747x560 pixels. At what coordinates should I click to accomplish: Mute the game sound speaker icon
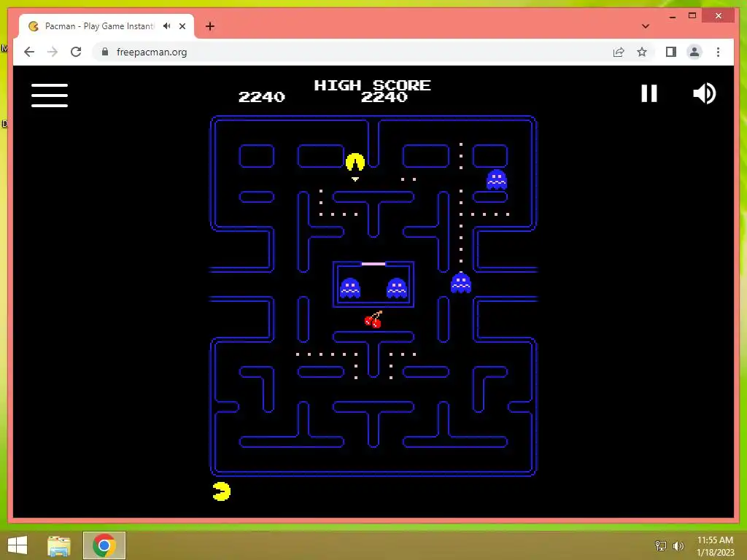(x=704, y=93)
